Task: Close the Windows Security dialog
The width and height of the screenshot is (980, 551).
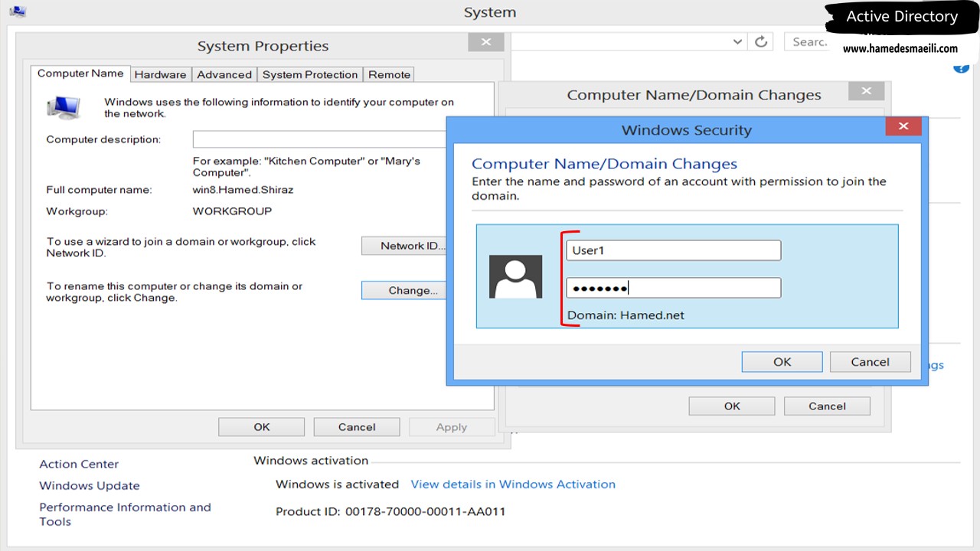Action: (x=903, y=126)
